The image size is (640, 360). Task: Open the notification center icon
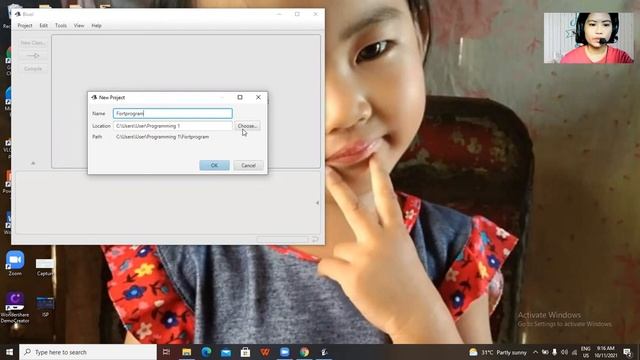(627, 352)
